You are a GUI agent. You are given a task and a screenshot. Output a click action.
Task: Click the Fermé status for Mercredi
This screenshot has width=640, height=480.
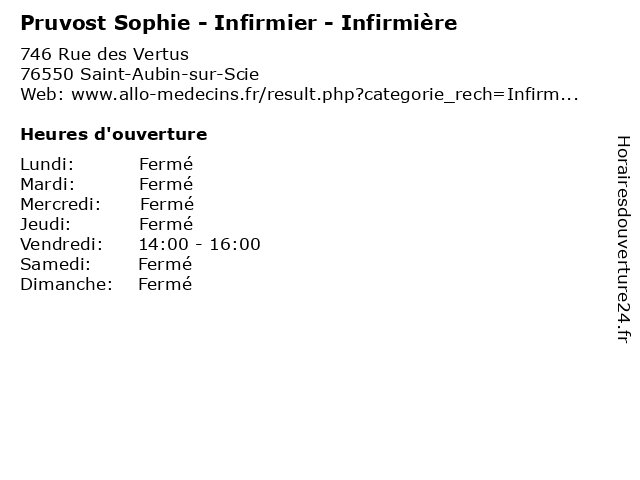tap(167, 204)
